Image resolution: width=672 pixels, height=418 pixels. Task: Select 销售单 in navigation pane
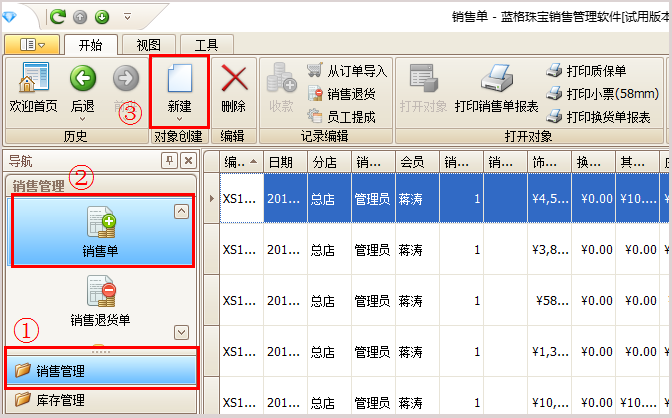pos(101,232)
